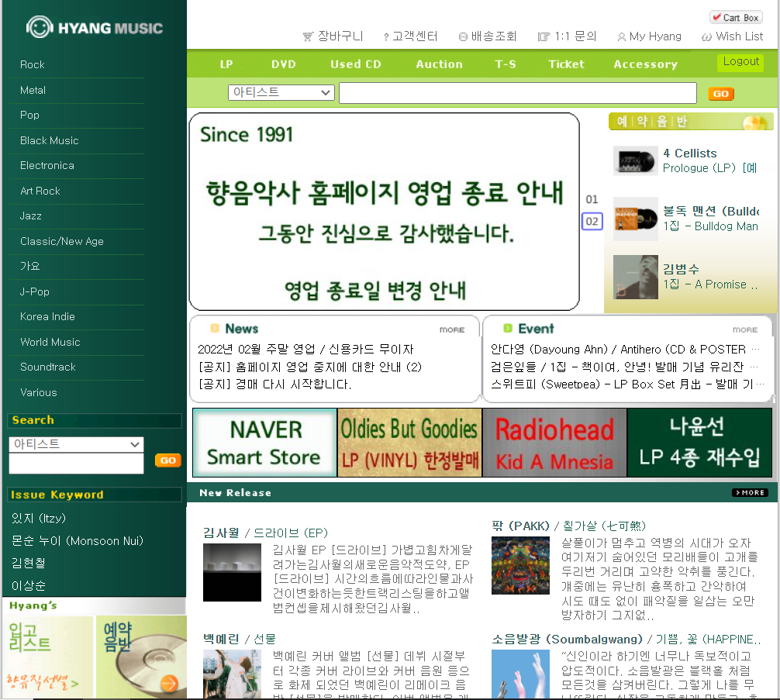The image size is (780, 700).
Task: Open 팎 (PAKK) / 칠가살 title link
Action: tap(568, 526)
